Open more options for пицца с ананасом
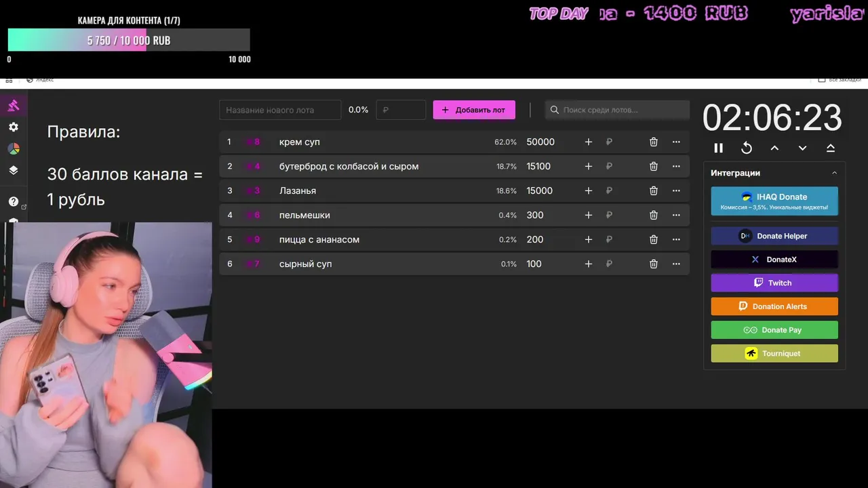 pos(676,240)
